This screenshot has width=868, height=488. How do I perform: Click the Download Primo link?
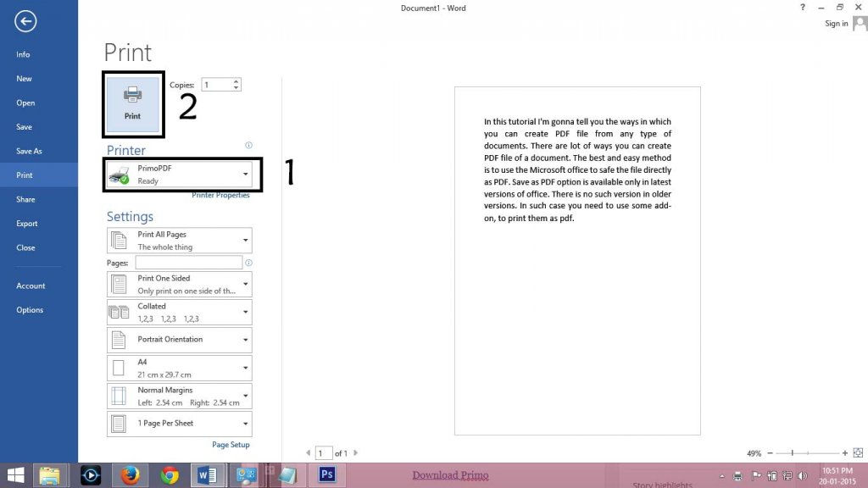click(450, 475)
